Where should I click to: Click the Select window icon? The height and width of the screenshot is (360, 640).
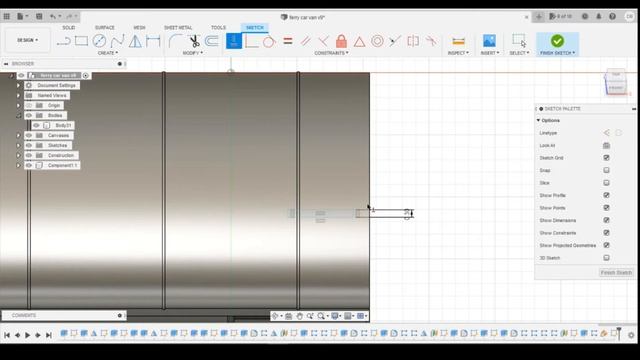[x=519, y=41]
